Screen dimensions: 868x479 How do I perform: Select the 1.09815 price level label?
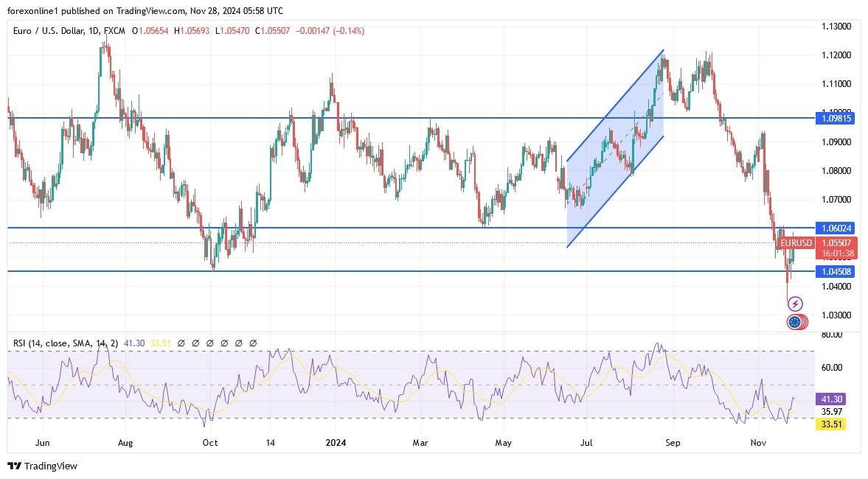[837, 118]
